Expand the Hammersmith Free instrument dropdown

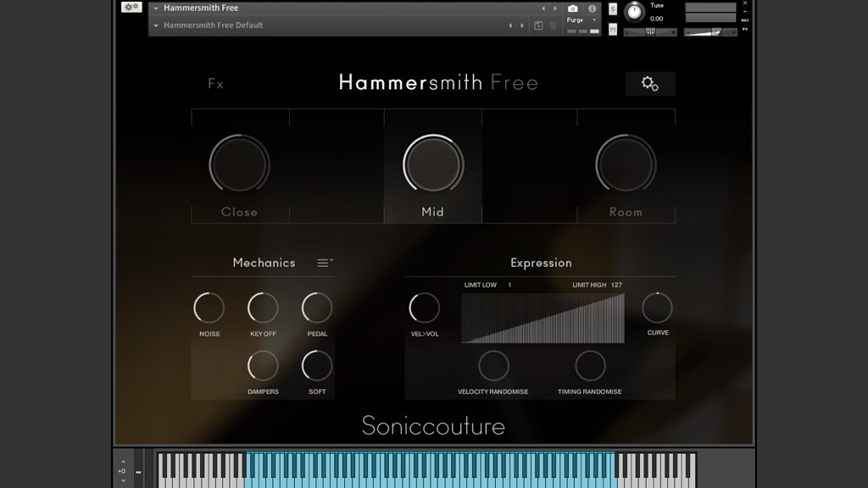click(156, 8)
